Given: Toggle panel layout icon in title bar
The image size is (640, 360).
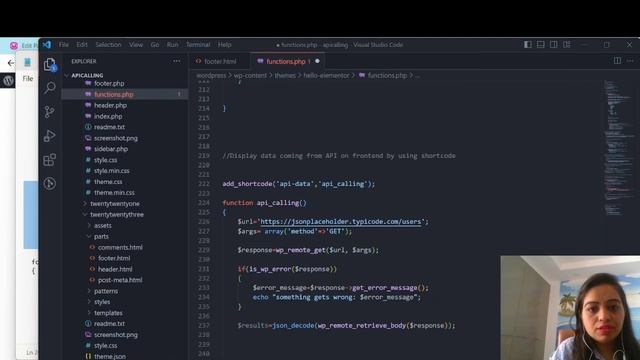Looking at the screenshot, I should click(541, 44).
